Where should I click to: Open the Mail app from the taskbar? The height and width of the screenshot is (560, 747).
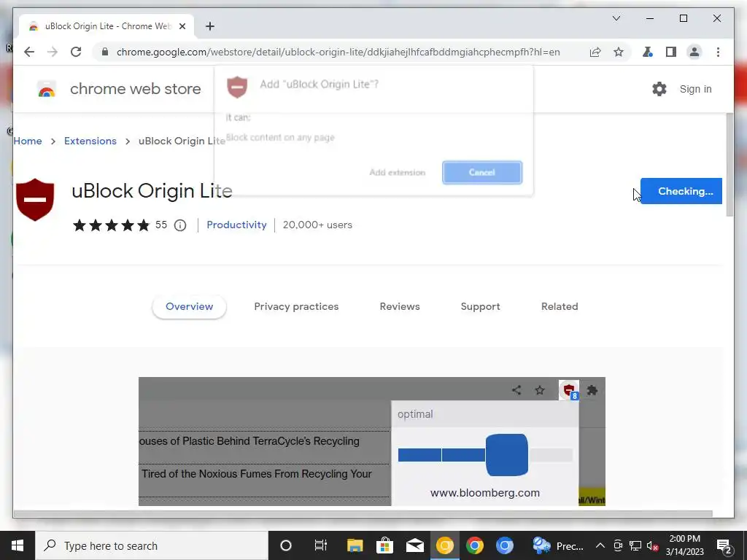[414, 545]
